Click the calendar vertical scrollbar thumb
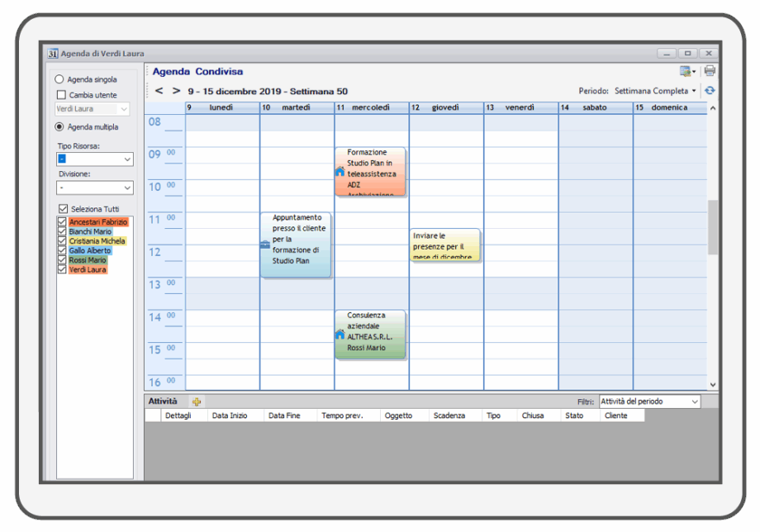760x532 pixels. (712, 227)
